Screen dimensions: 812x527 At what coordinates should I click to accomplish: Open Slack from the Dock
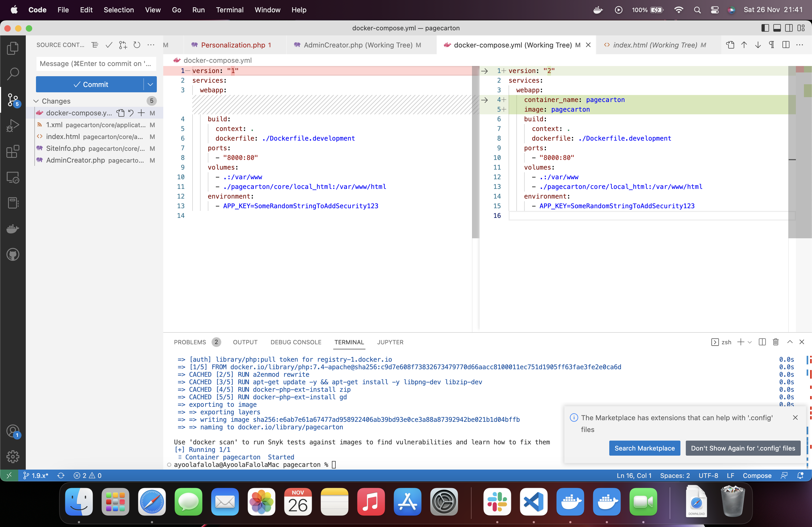[x=497, y=502]
